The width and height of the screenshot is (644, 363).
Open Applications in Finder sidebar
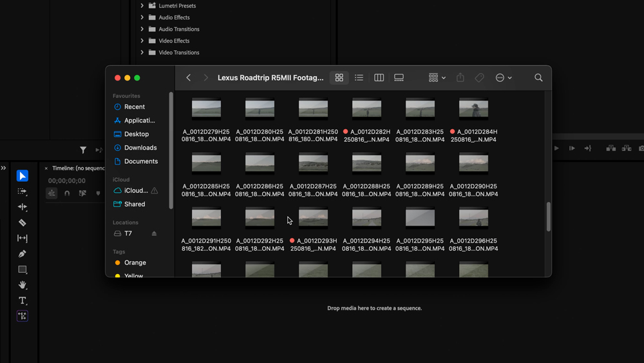click(135, 121)
